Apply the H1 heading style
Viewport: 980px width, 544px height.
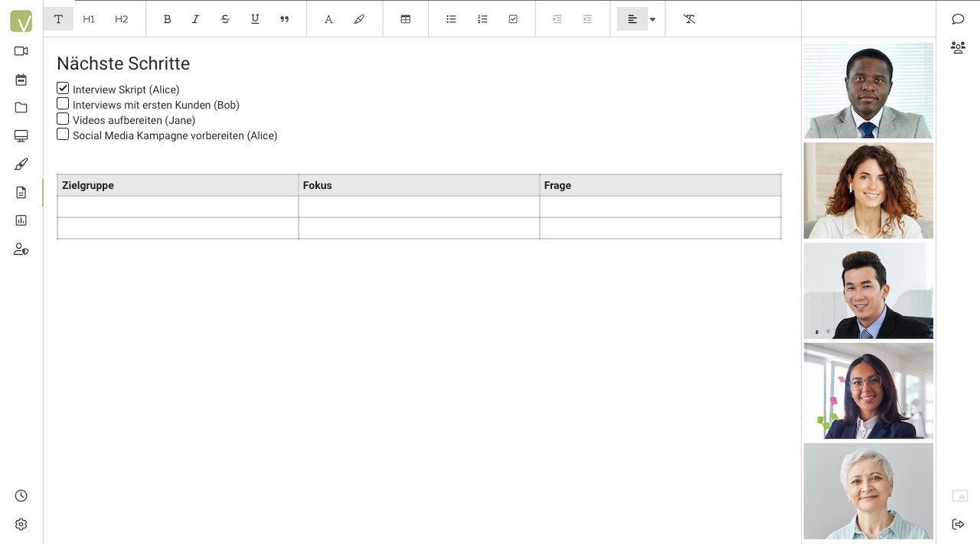(x=88, y=19)
